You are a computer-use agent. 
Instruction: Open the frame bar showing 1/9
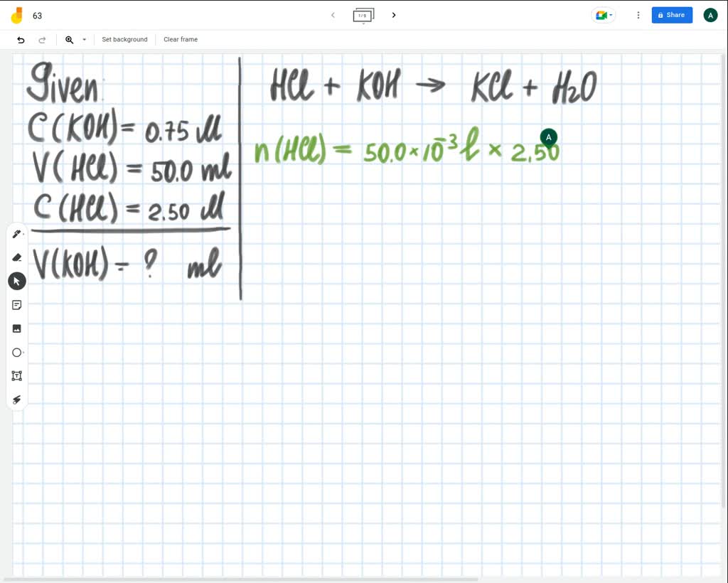point(363,15)
